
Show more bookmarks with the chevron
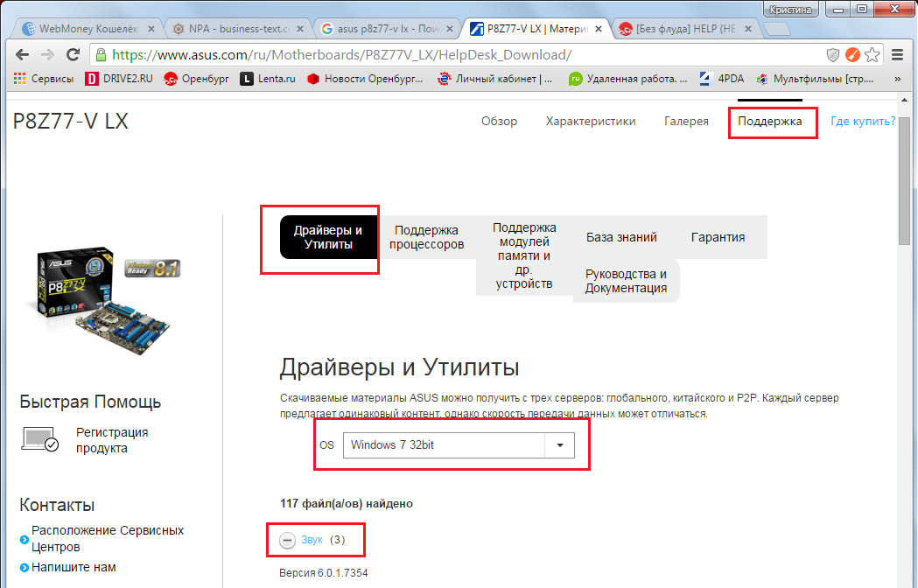(898, 79)
